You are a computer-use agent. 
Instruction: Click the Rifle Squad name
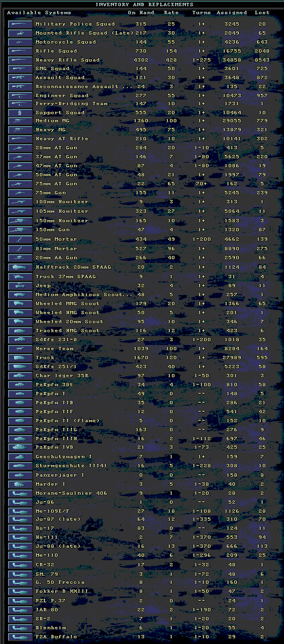(56, 51)
